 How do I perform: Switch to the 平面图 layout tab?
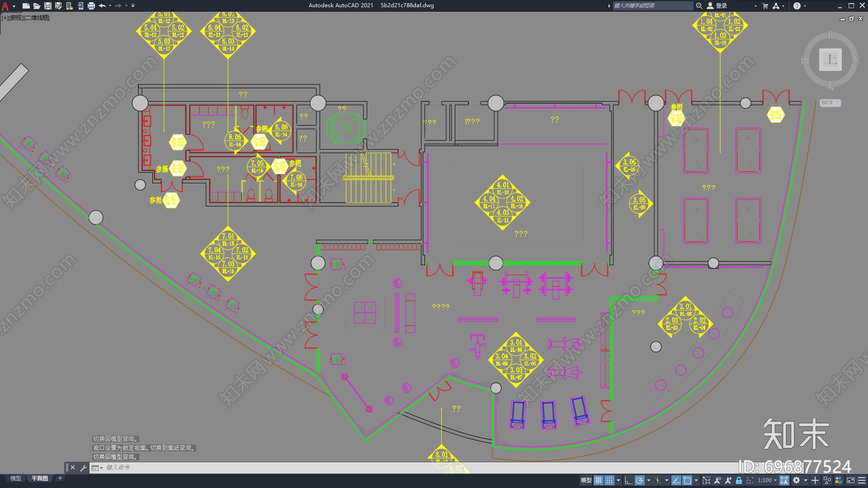pos(40,478)
